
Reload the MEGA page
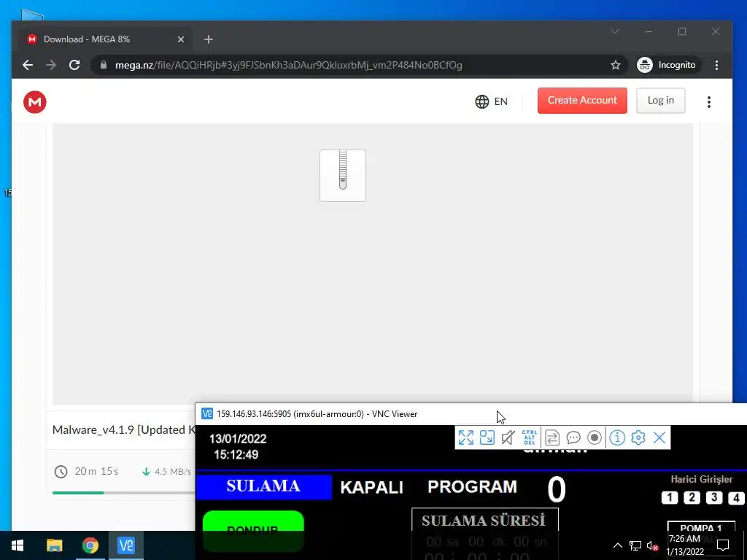[x=74, y=65]
